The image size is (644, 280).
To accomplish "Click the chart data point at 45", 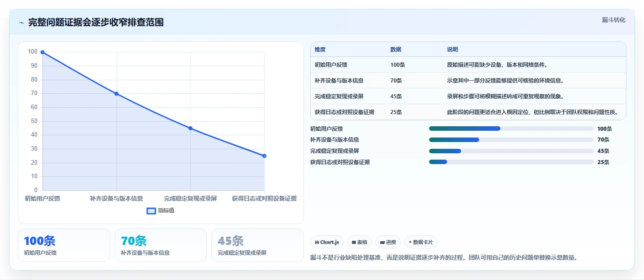I will (x=190, y=129).
